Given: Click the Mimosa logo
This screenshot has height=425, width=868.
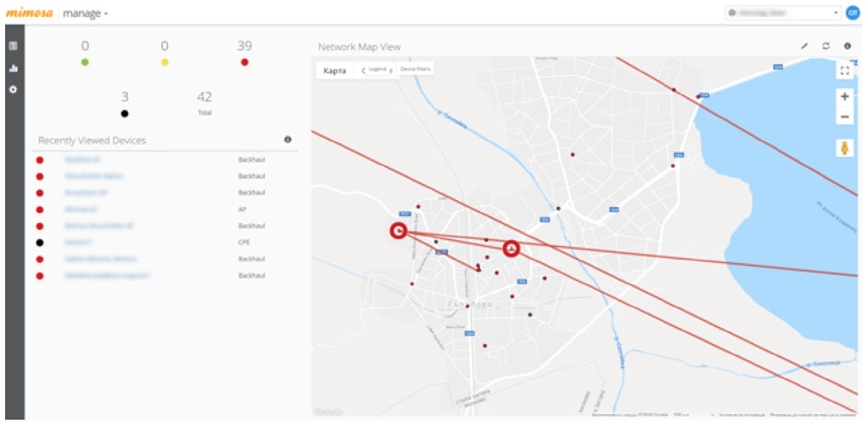Looking at the screenshot, I should (x=30, y=14).
